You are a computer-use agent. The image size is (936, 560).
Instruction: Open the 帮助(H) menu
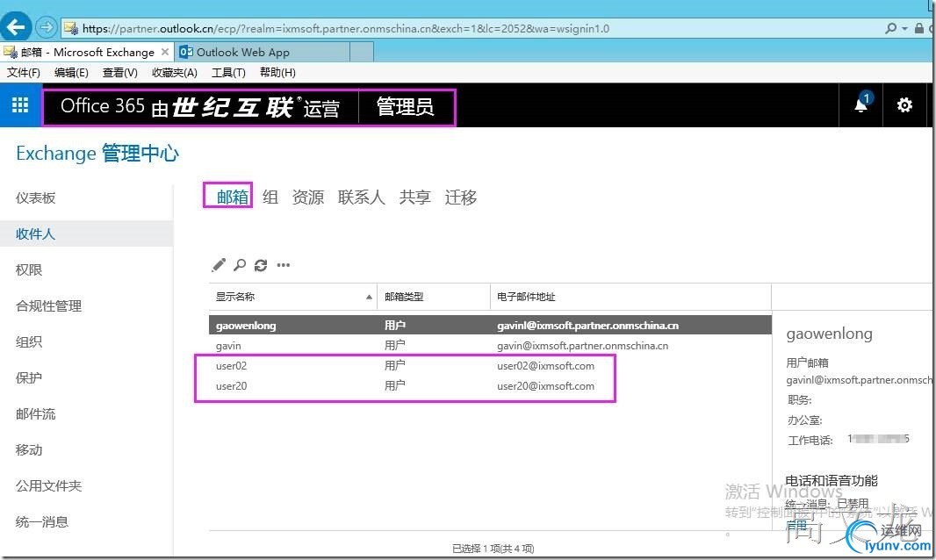pos(277,72)
